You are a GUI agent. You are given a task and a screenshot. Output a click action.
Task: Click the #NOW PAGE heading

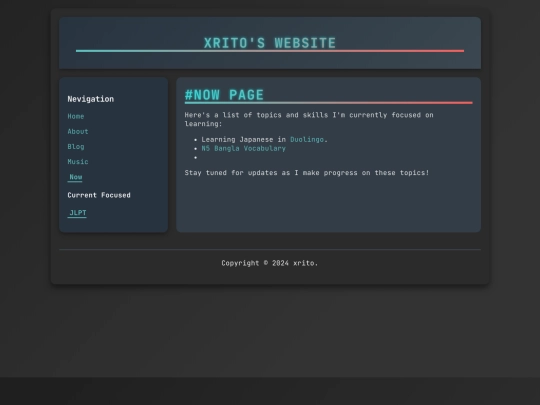click(224, 95)
